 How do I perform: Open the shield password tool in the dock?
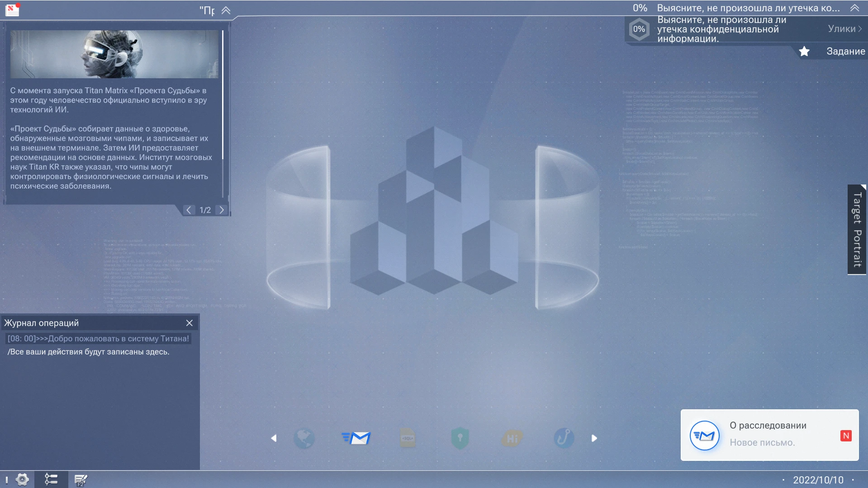click(460, 438)
